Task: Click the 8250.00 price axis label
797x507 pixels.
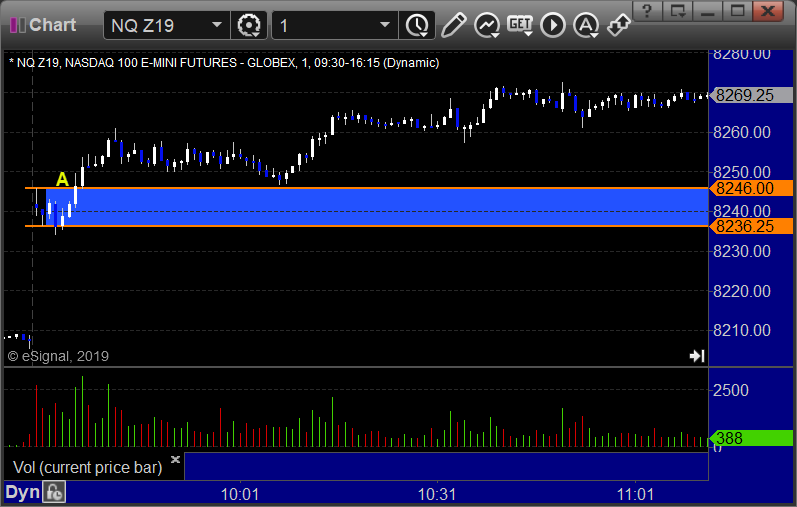Action: tap(742, 172)
